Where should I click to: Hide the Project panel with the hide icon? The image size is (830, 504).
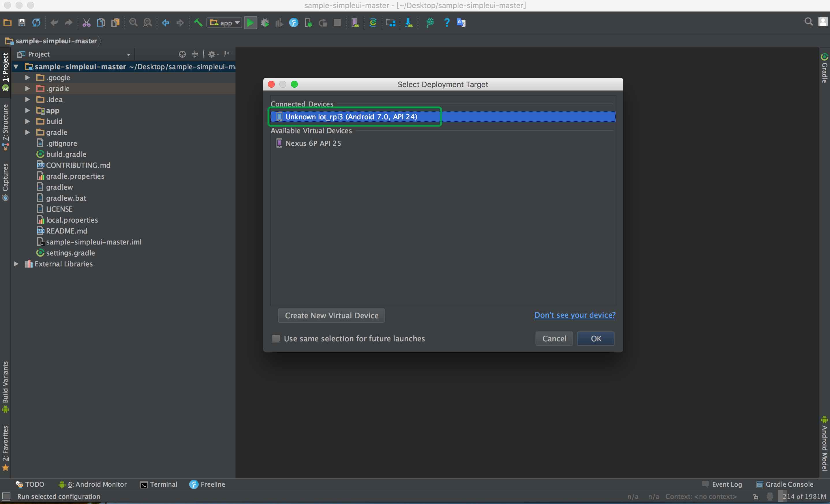click(x=228, y=54)
